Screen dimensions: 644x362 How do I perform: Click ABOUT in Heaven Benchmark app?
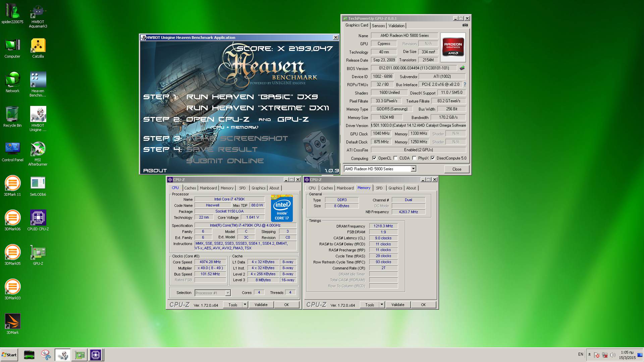(x=155, y=171)
